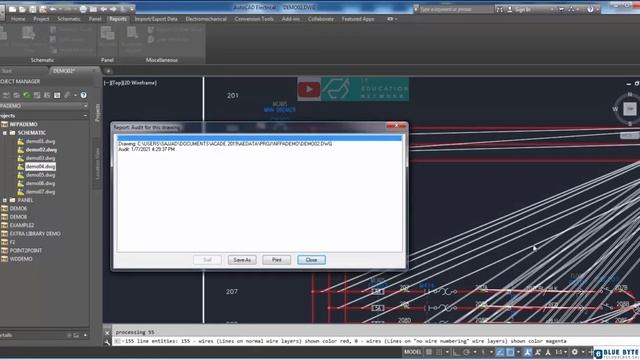Collapse the SCHEMATIC folder in project tree
Image resolution: width=640 pixels, height=360 pixels.
pyautogui.click(x=5, y=133)
